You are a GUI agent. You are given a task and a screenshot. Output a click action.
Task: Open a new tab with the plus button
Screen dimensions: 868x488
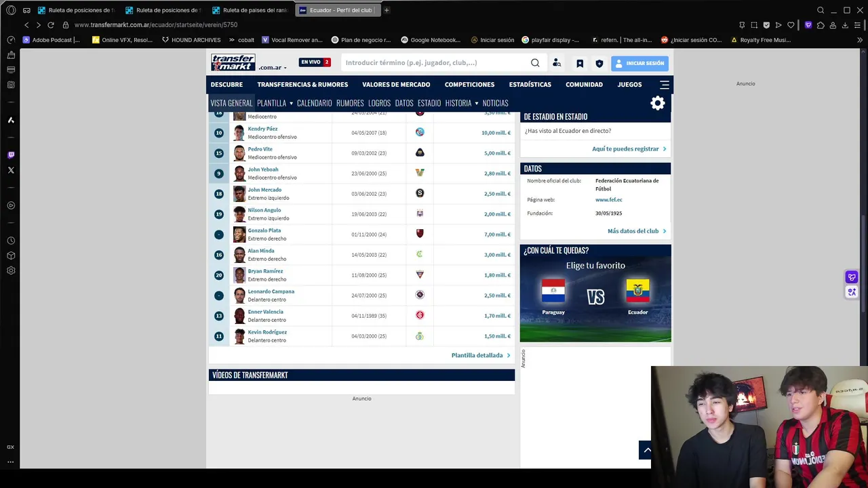tap(387, 10)
